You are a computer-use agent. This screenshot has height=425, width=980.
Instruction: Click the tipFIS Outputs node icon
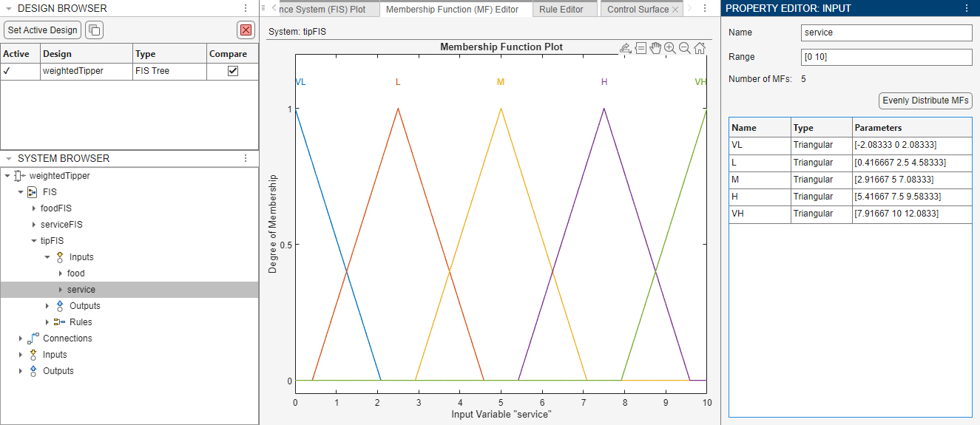point(60,306)
